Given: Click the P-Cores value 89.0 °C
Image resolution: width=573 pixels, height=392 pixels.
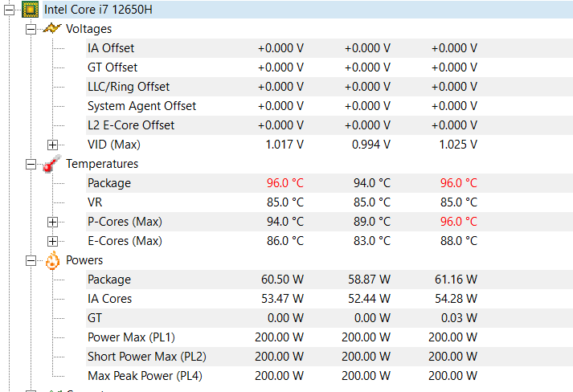Looking at the screenshot, I should click(372, 222).
